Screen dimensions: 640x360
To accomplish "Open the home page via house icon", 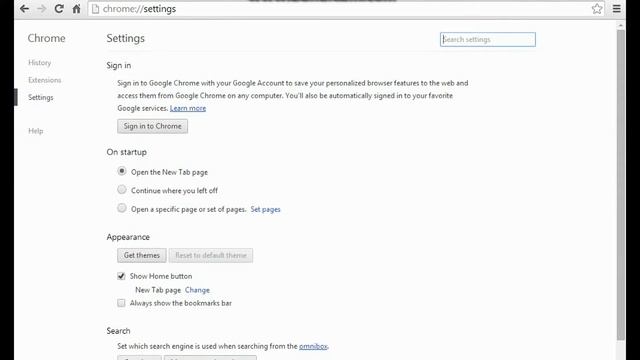I will [x=76, y=9].
